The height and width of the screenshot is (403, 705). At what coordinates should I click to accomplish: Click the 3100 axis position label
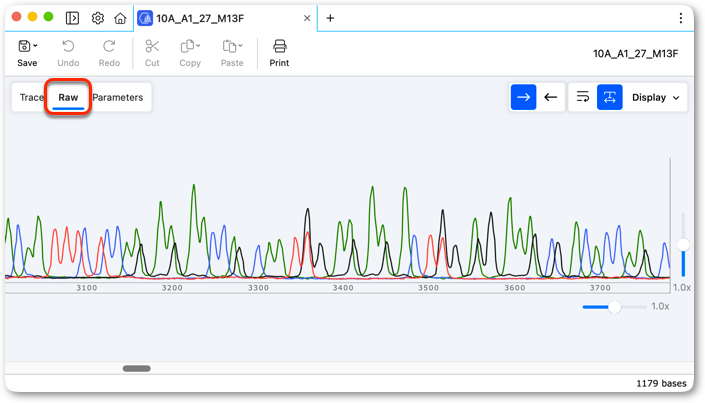click(x=87, y=288)
